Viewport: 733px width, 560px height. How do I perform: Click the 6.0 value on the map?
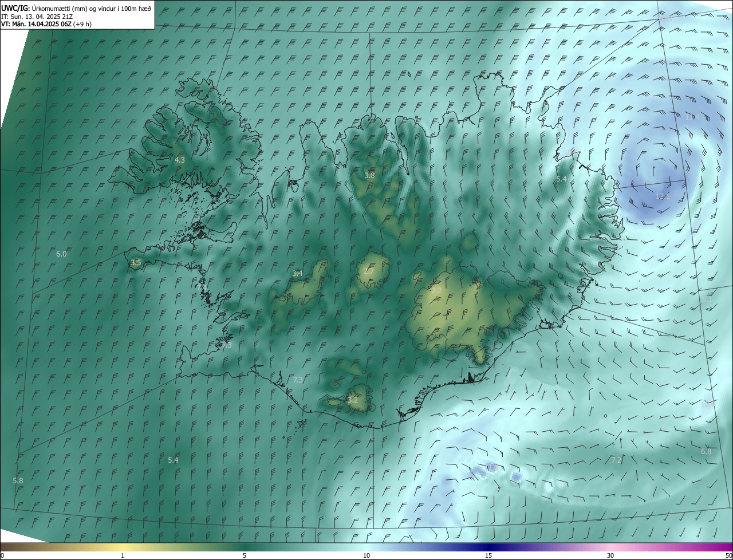pyautogui.click(x=61, y=254)
